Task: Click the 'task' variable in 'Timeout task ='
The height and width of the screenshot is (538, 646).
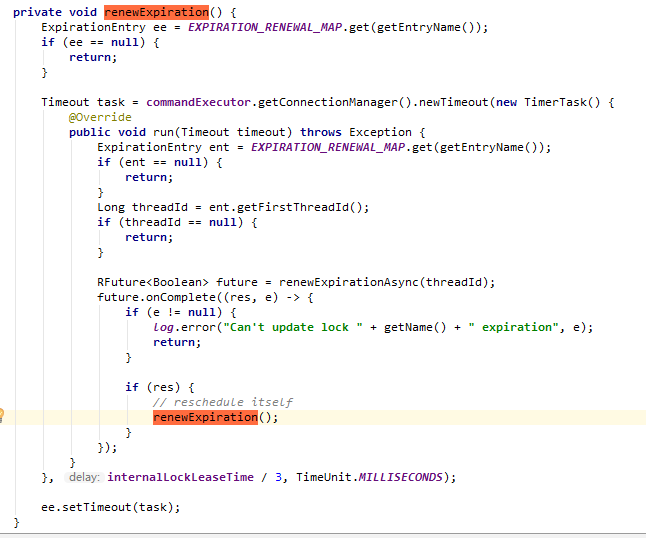Action: 111,102
